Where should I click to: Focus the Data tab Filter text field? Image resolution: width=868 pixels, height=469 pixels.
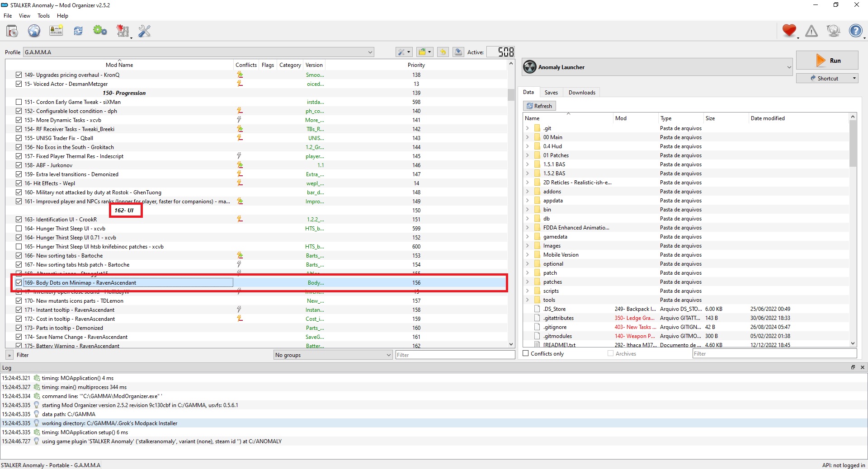tap(774, 354)
